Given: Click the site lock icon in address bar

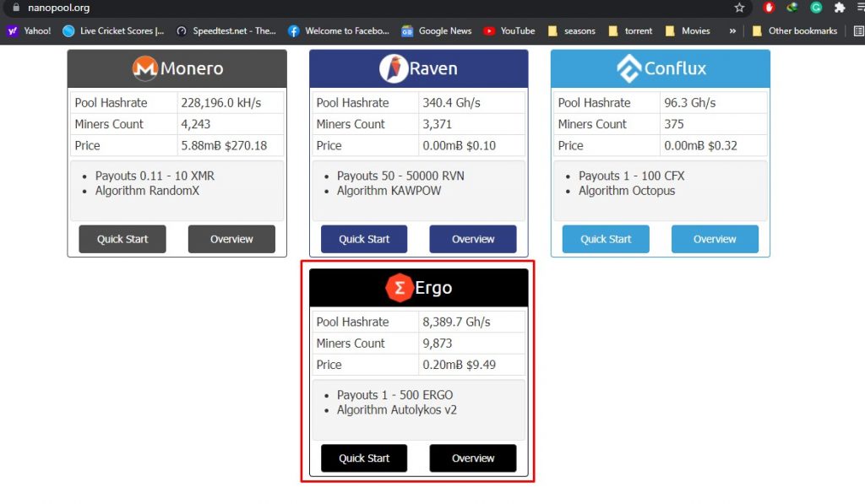Looking at the screenshot, I should click(16, 8).
